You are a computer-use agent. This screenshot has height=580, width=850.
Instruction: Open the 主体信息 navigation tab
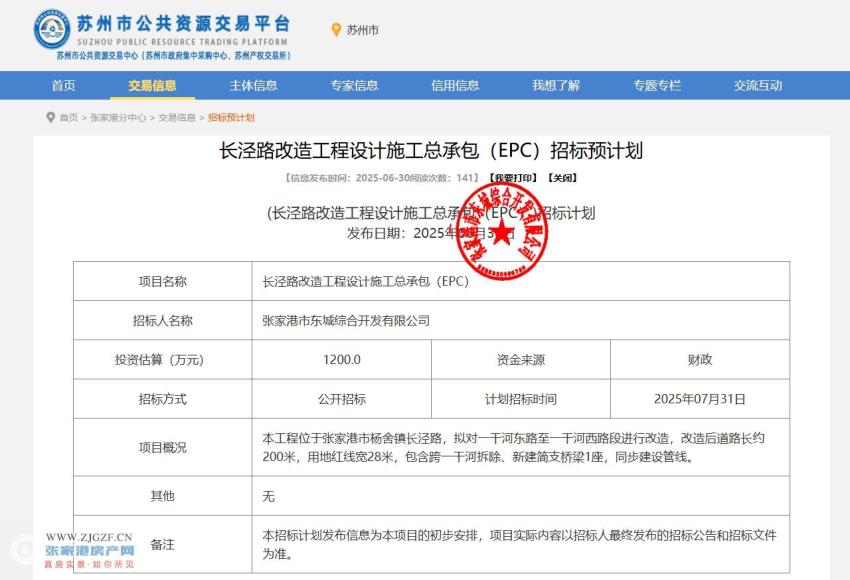253,85
